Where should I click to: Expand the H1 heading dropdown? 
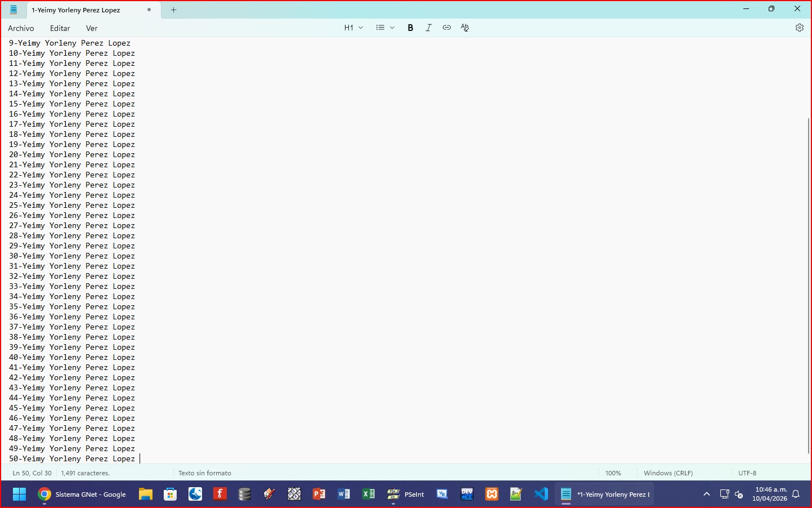point(353,28)
